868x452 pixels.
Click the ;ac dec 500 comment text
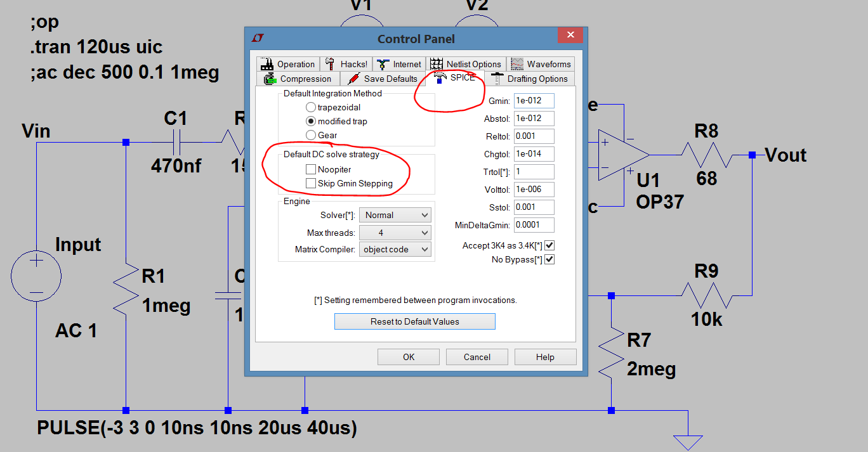coord(124,72)
